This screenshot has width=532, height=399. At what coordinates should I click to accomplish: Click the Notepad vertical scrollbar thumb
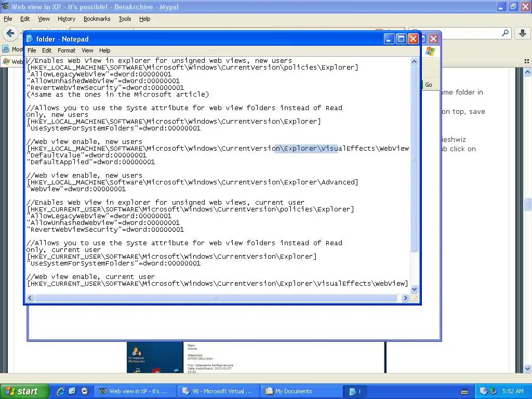[x=414, y=159]
